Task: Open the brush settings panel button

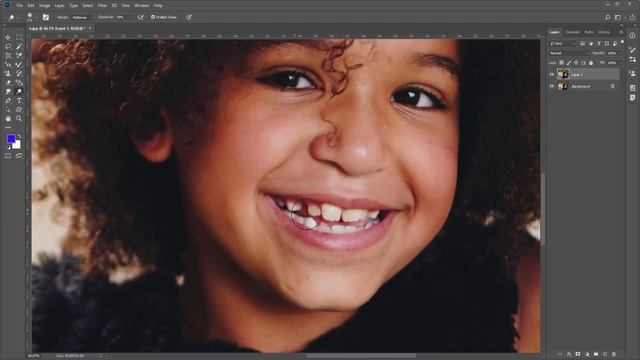Action: point(46,17)
